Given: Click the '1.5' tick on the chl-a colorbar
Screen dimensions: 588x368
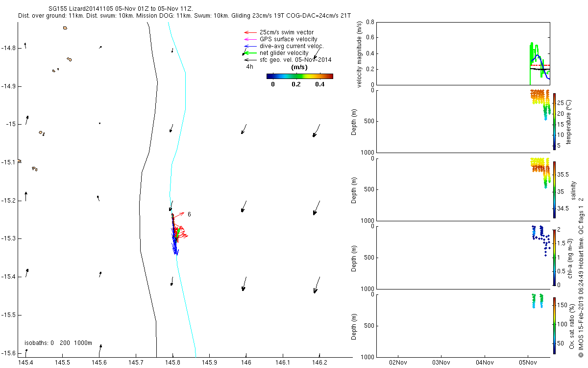Looking at the screenshot, I should pyautogui.click(x=562, y=243).
